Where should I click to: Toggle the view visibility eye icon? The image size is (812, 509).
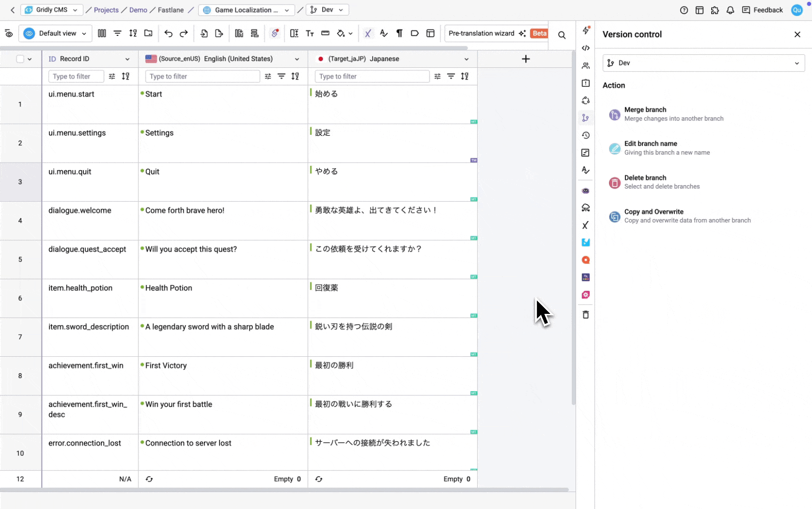click(8, 33)
